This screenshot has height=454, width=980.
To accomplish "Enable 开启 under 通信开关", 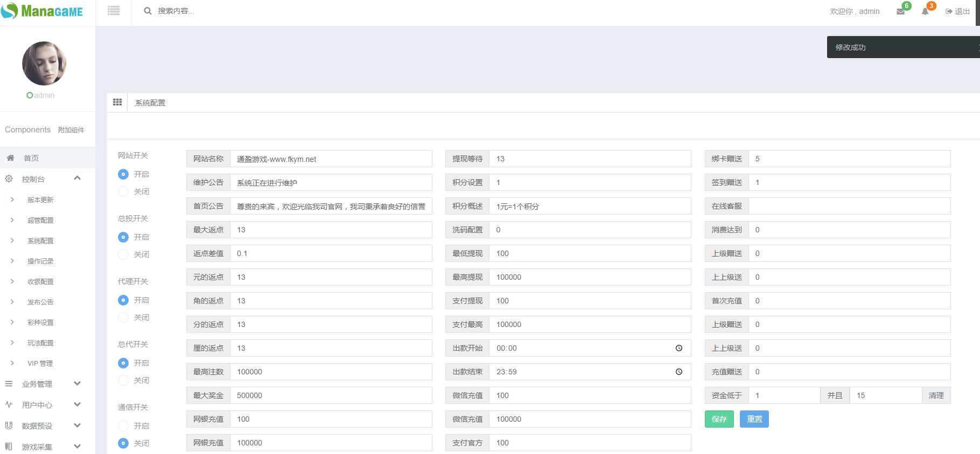I will (x=123, y=426).
